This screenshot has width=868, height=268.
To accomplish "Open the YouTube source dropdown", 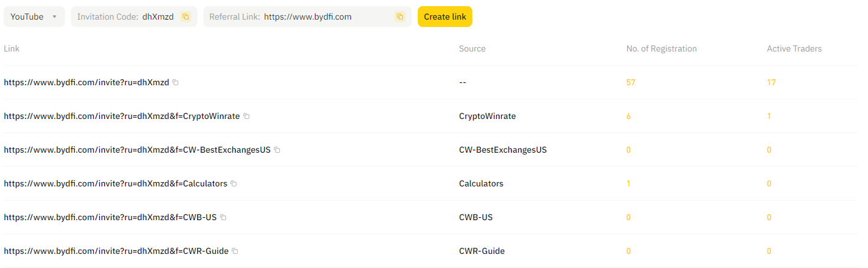I will tap(34, 17).
